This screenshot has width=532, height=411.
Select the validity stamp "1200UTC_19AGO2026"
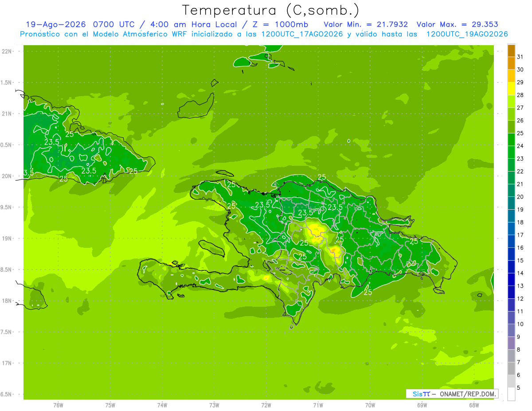click(x=467, y=34)
